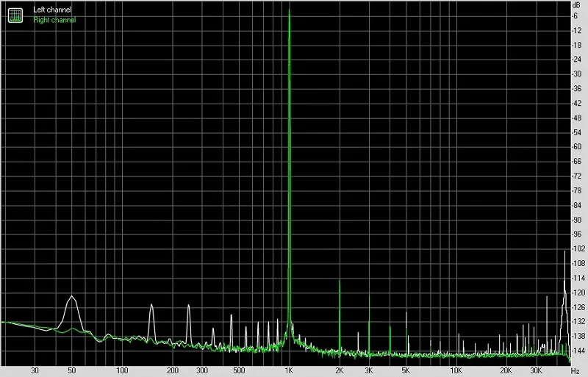Click the "-138" dB scale label
The image size is (588, 377).
[x=578, y=336]
